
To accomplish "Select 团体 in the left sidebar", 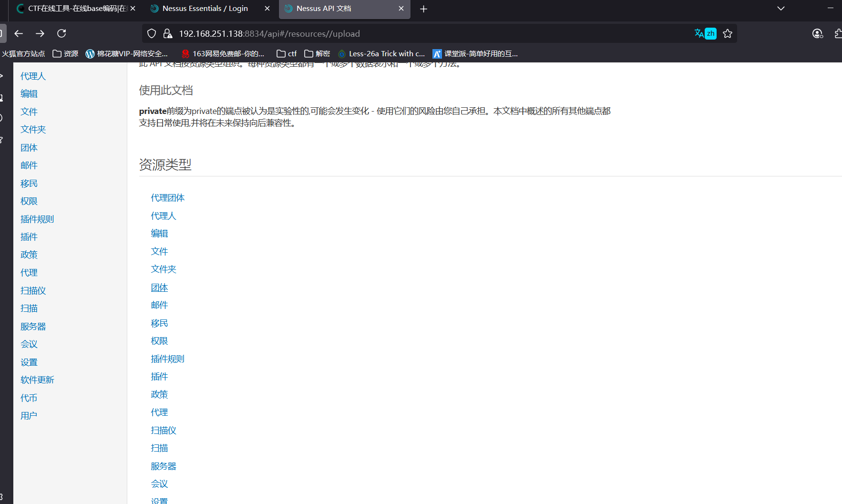I will [x=29, y=148].
